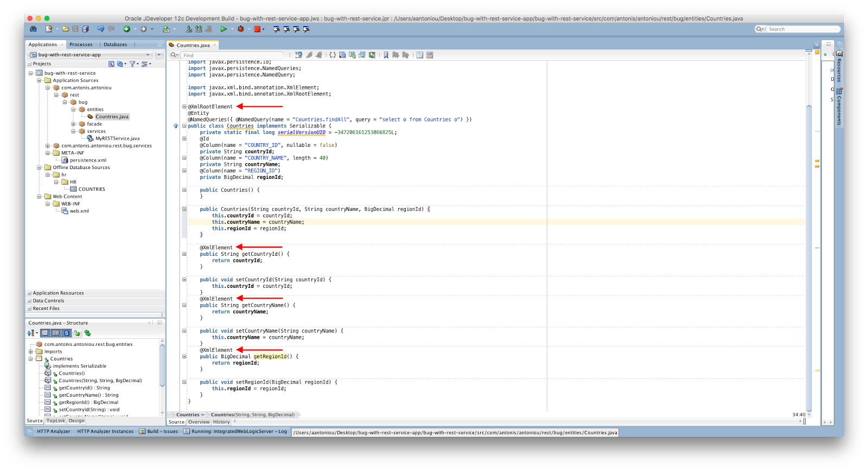Click the Open folder toolbar icon
Screen dimensions: 868x471
(x=66, y=29)
